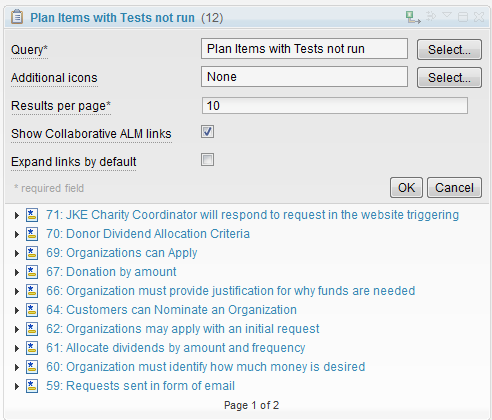
Task: Enable Expand links by default checkbox
Action: tap(207, 160)
